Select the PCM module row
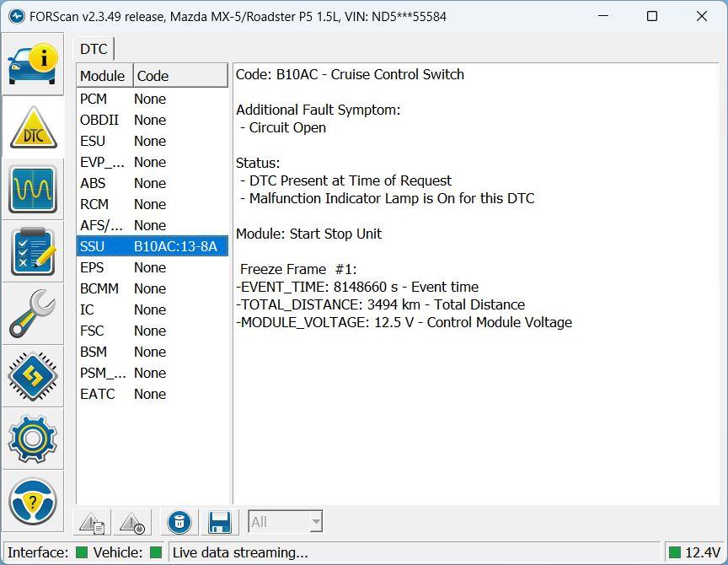 153,99
